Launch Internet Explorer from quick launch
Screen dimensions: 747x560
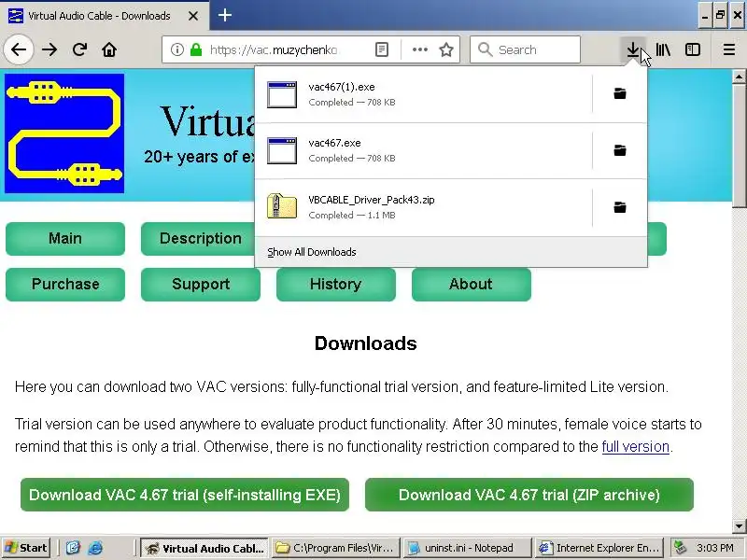click(95, 548)
